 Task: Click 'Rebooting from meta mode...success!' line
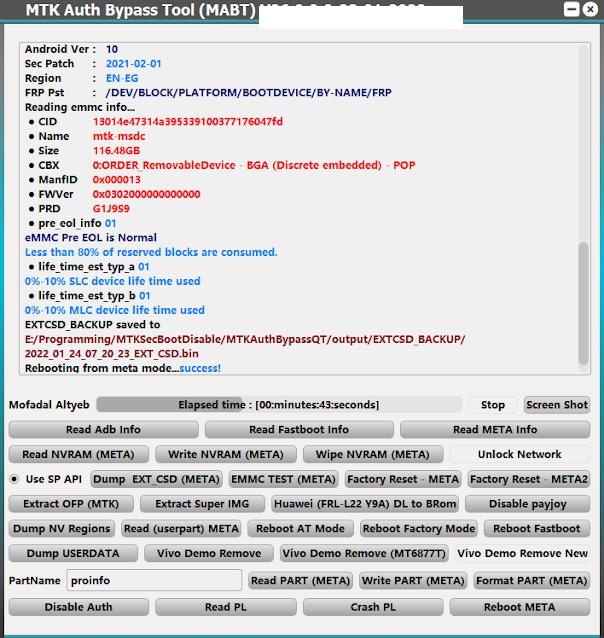(x=123, y=368)
